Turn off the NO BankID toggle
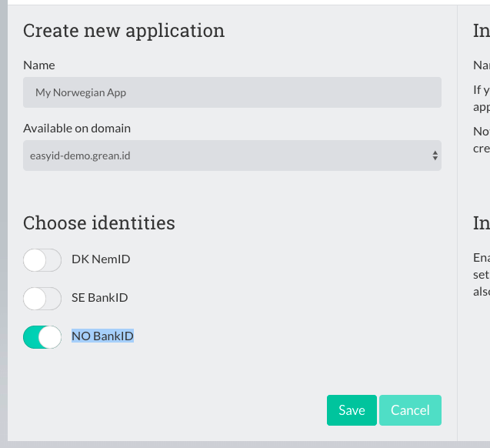 coord(42,337)
